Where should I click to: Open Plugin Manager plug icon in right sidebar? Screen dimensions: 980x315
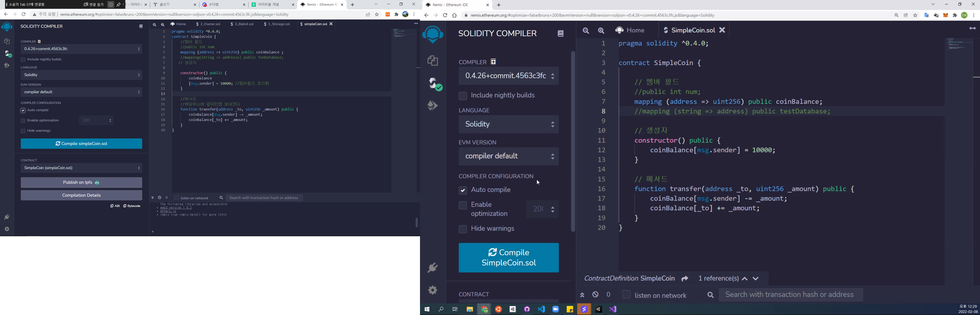[432, 268]
